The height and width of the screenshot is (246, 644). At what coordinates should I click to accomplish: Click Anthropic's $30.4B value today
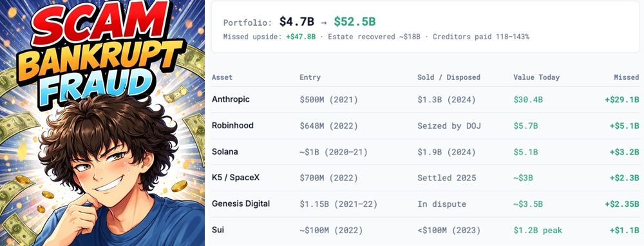528,99
